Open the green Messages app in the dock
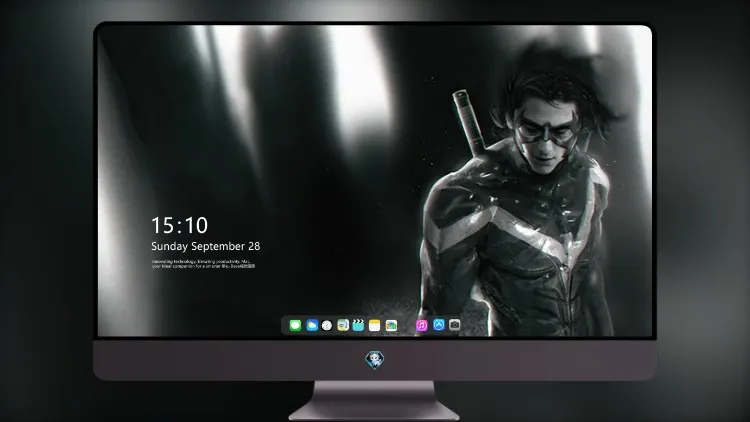The width and height of the screenshot is (750, 422). pyautogui.click(x=295, y=325)
